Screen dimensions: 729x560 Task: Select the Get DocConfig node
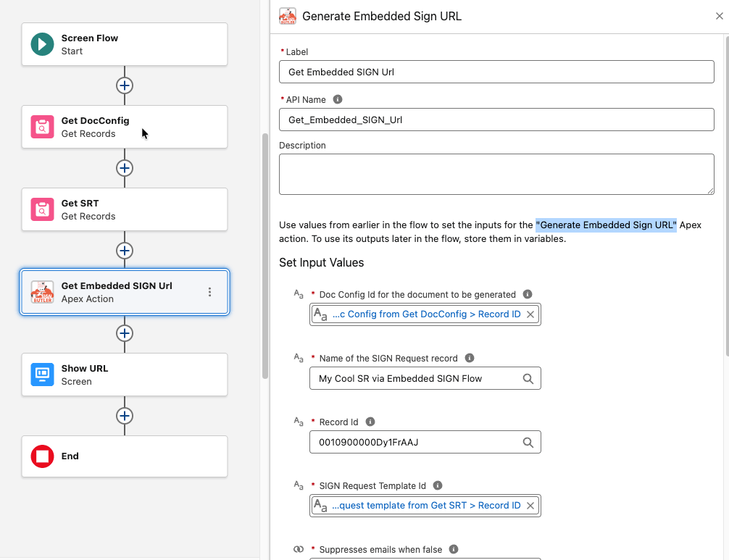125,127
